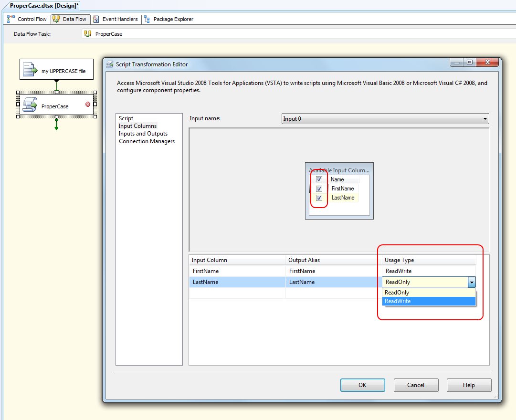This screenshot has height=420, width=516.
Task: Open the Package Explorer tab
Action: [x=169, y=19]
